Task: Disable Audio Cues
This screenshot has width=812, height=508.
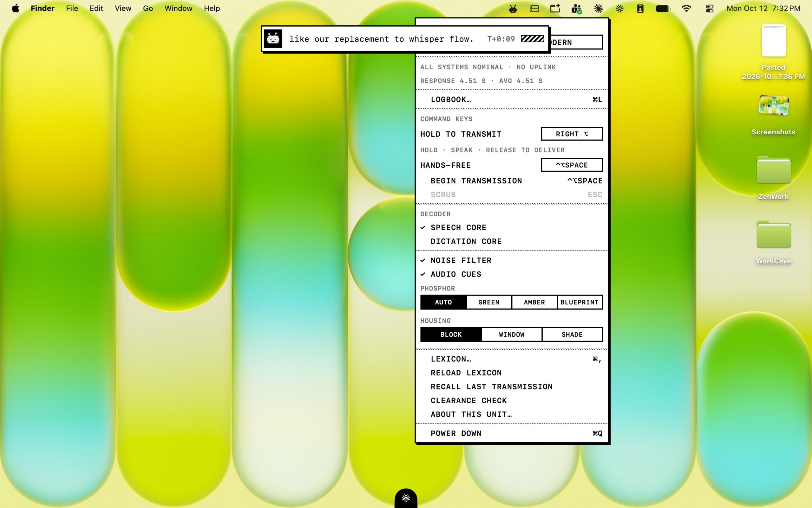Action: pyautogui.click(x=512, y=274)
